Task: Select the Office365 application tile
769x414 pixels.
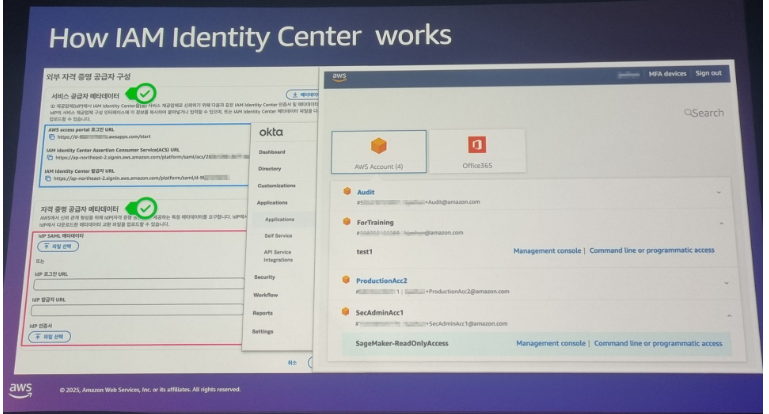Action: 477,151
